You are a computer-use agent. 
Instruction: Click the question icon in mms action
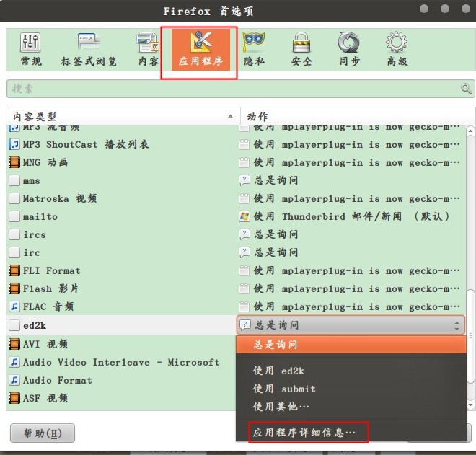[244, 180]
